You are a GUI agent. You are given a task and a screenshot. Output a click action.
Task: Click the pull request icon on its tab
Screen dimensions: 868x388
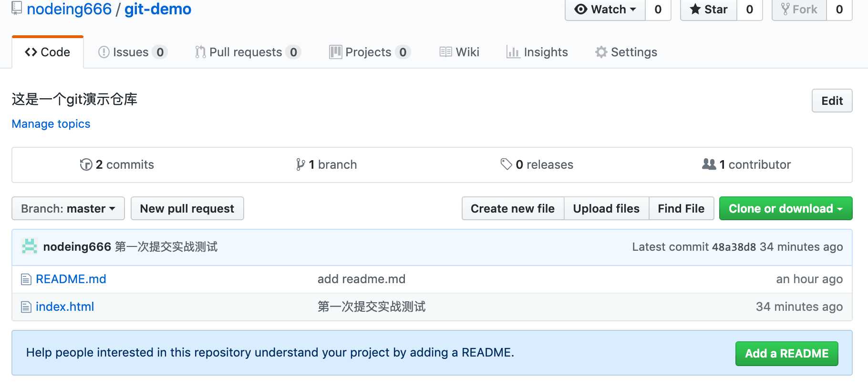point(200,52)
